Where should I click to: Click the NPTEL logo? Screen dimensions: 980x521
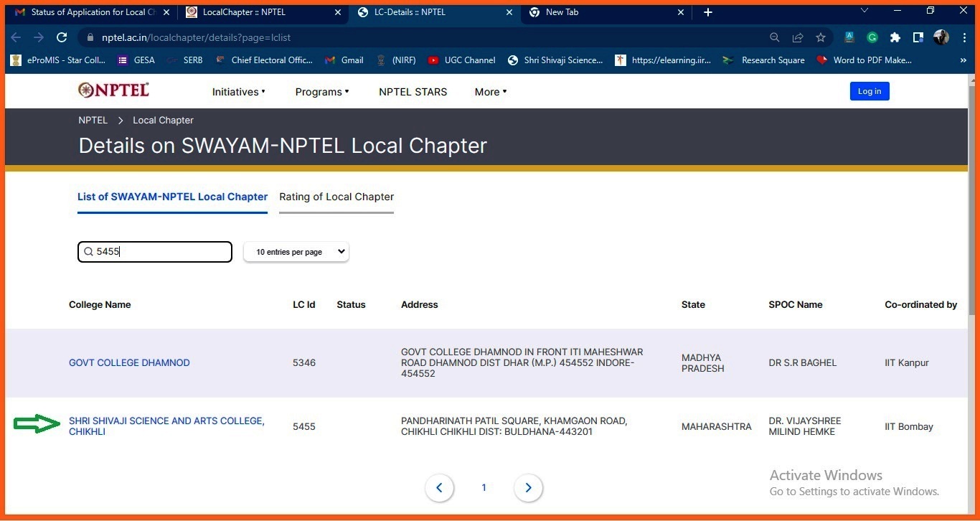pyautogui.click(x=113, y=90)
